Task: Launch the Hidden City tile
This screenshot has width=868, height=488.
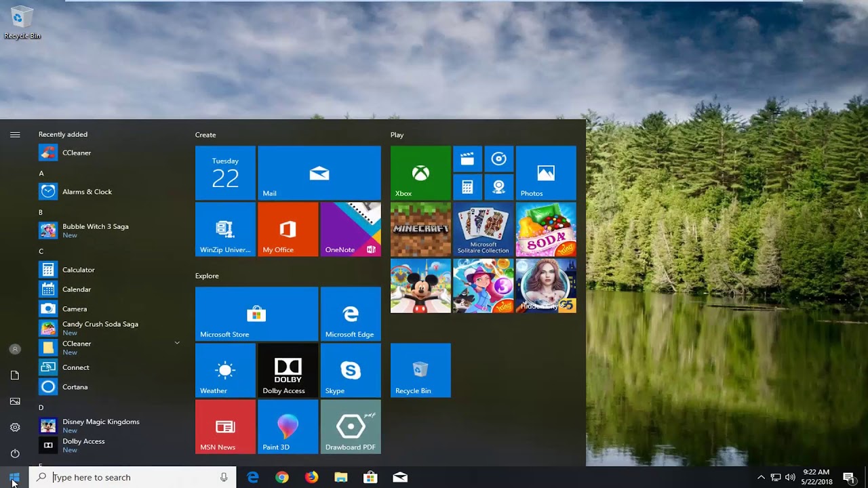Action: [546, 285]
